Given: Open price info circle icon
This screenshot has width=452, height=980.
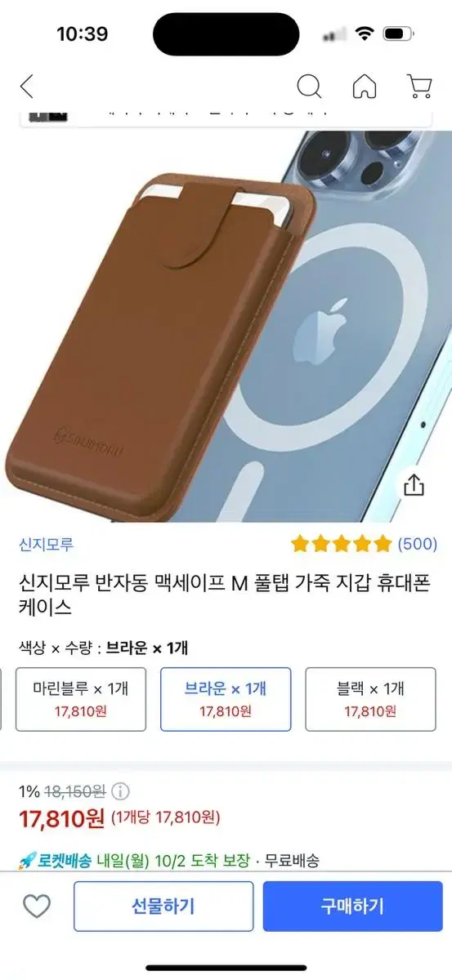Looking at the screenshot, I should point(120,791).
